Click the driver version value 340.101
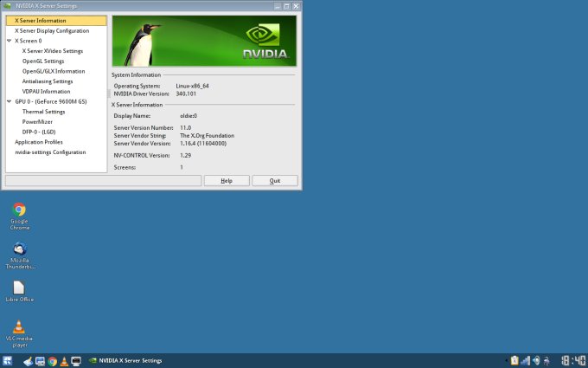 point(186,94)
